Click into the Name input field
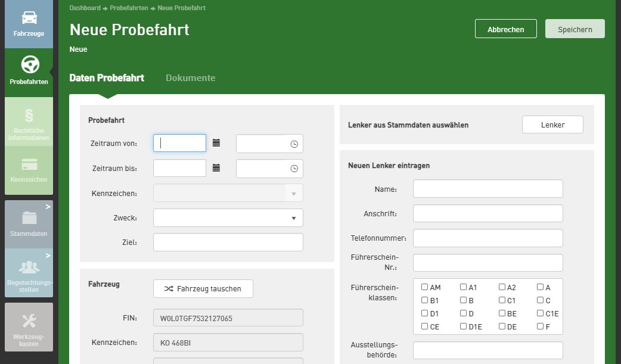Viewport: 621px width, 364px height. coord(488,189)
